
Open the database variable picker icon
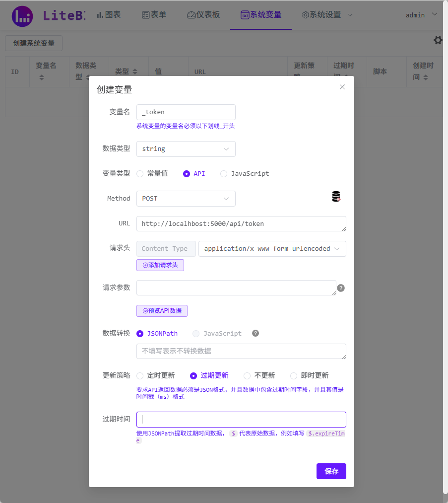[x=335, y=196]
